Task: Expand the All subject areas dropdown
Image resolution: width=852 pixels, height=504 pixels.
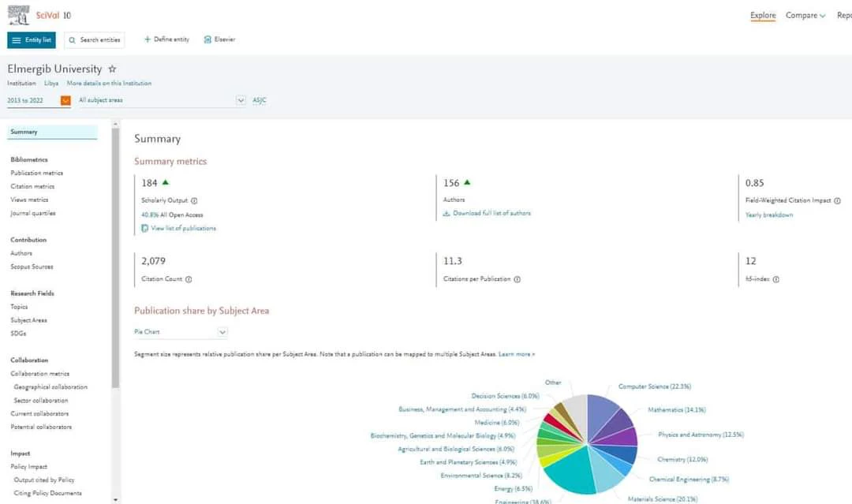Action: [x=241, y=100]
